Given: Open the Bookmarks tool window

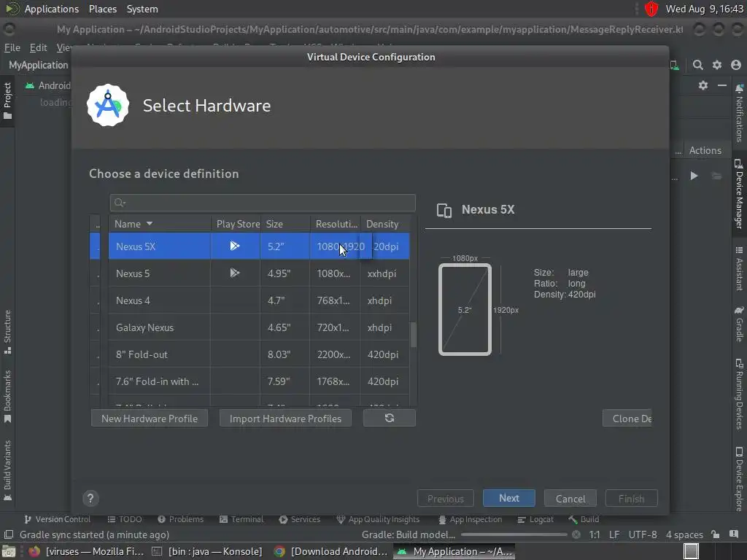Looking at the screenshot, I should pos(7,396).
